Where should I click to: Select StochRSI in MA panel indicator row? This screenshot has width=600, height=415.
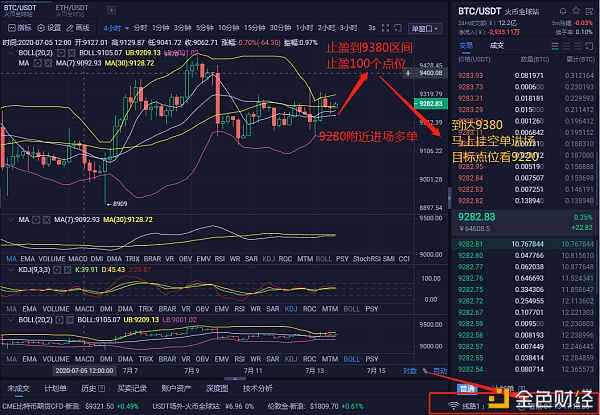(367, 259)
